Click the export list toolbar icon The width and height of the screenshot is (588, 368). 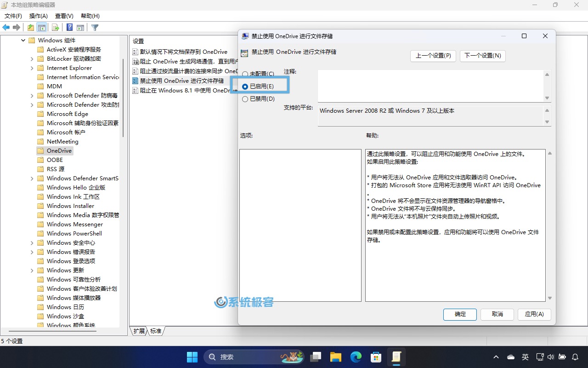[x=56, y=28]
